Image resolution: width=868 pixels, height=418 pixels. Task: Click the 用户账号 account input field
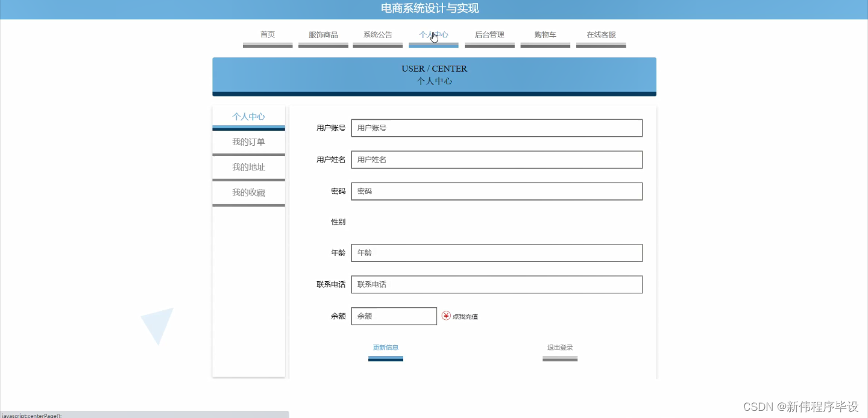click(496, 128)
